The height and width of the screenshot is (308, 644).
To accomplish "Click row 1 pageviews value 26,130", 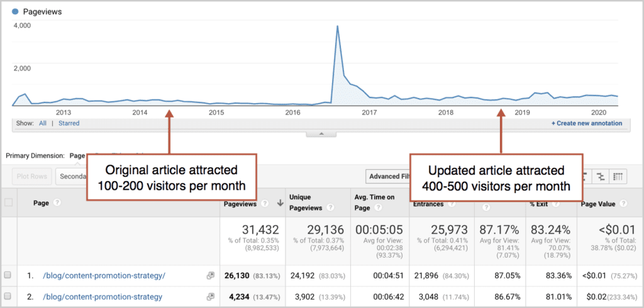I will [236, 276].
